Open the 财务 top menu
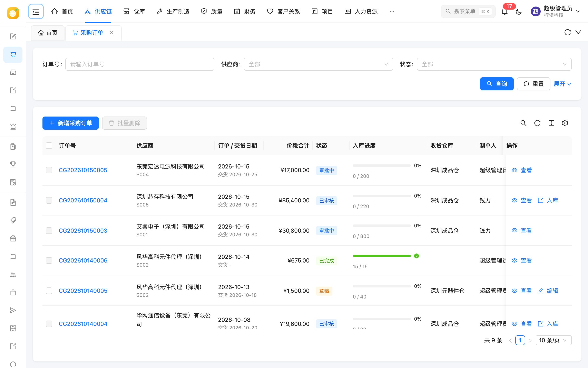This screenshot has height=368, width=588. (245, 11)
